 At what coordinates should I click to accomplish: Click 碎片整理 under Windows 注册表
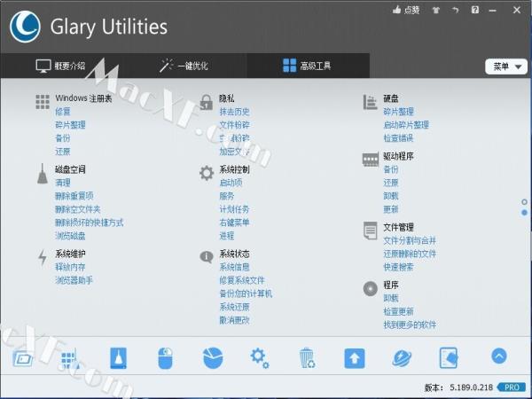click(70, 125)
